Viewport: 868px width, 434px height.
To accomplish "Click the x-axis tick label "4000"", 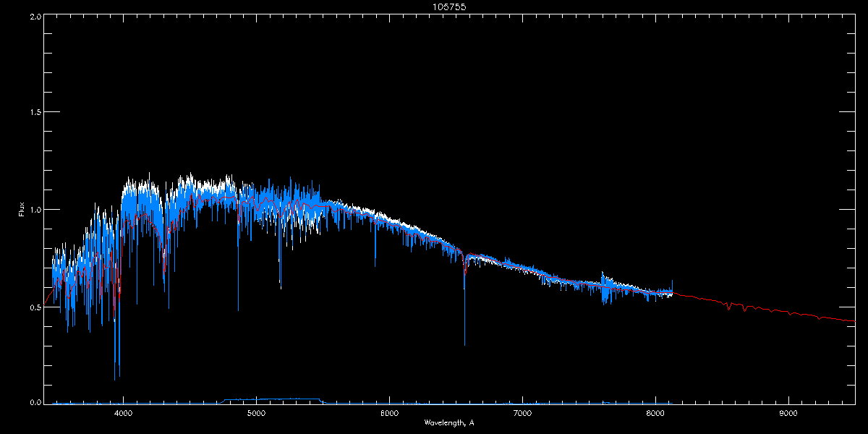I will [123, 414].
